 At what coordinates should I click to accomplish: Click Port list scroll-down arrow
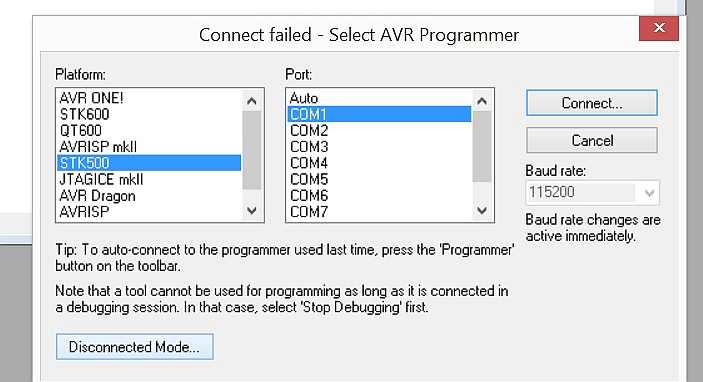coord(482,210)
